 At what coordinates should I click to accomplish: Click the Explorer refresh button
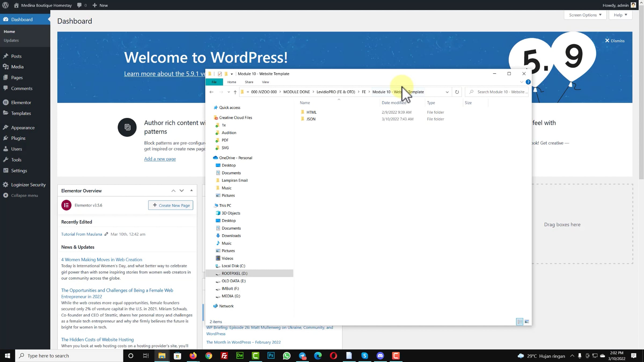pos(457,92)
